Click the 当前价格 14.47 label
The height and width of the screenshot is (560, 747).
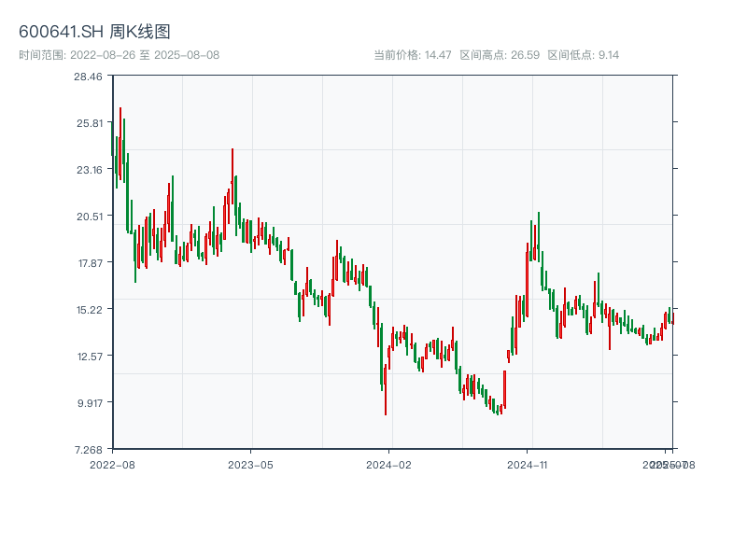coord(412,55)
